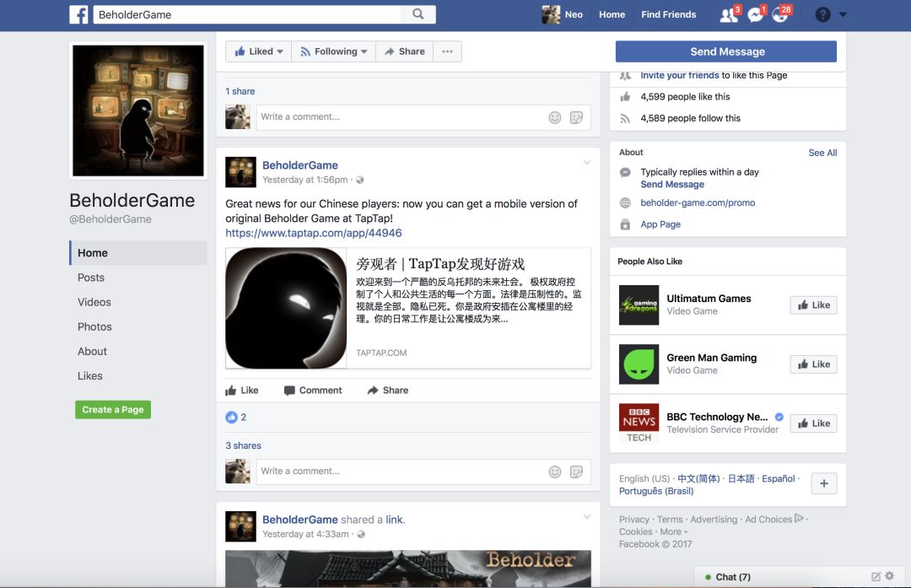Click emoji icon in TapTap post comment box

click(555, 472)
